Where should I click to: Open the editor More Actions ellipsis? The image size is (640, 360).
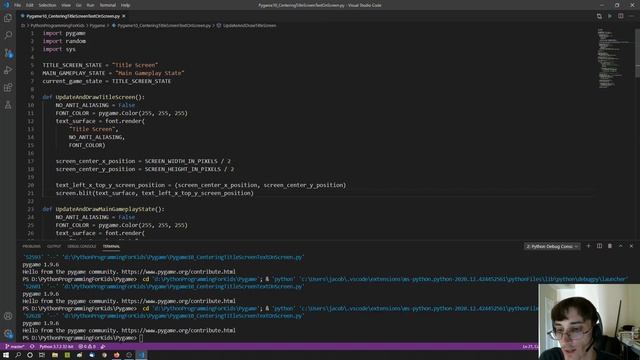tap(631, 16)
